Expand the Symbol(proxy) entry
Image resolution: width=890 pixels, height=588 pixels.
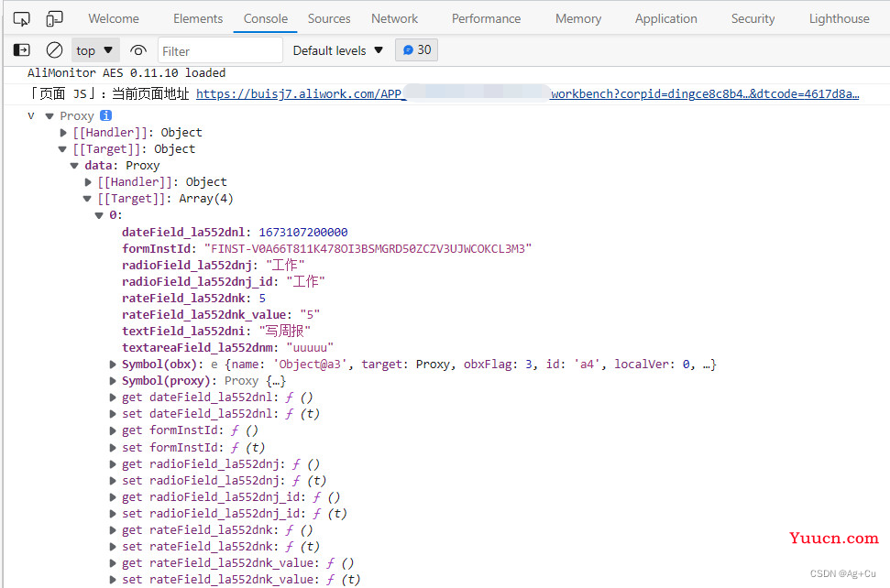[x=113, y=381]
